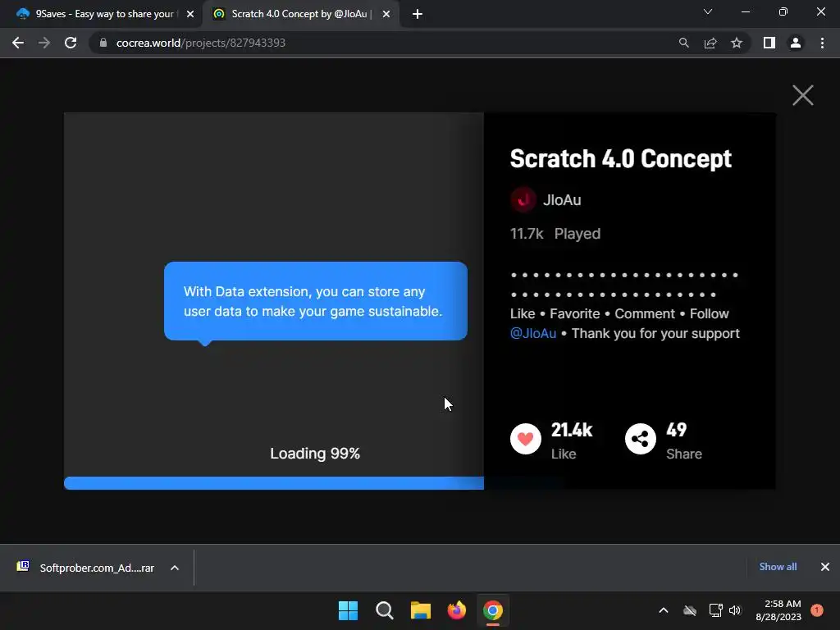Go forward in browser history
The width and height of the screenshot is (840, 630).
pos(44,43)
